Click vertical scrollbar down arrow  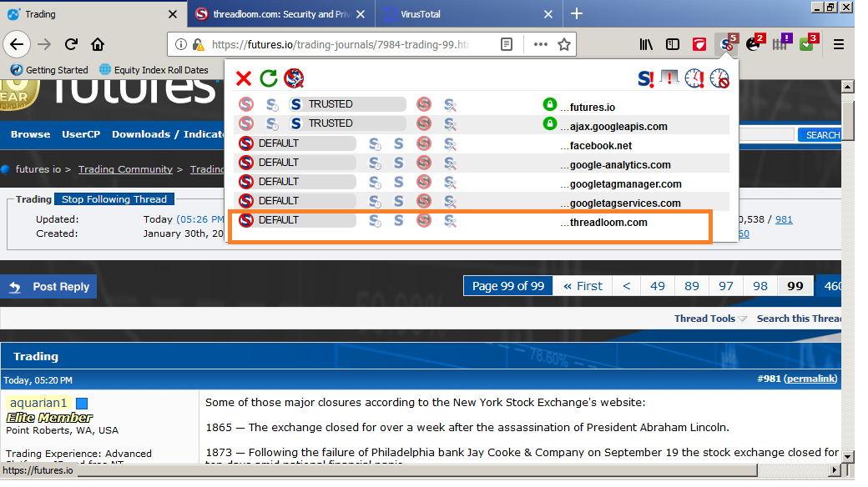[847, 457]
